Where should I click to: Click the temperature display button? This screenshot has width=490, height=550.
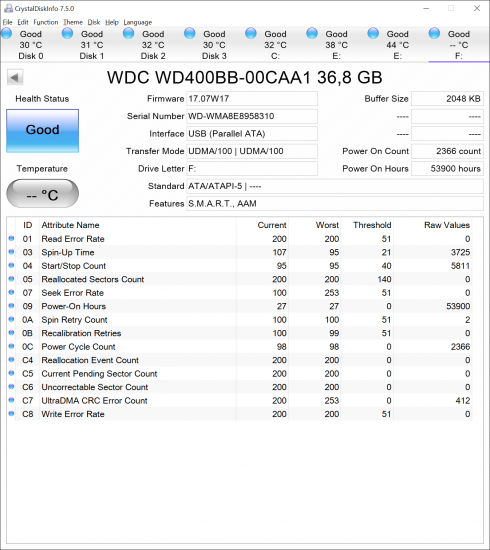click(x=42, y=194)
